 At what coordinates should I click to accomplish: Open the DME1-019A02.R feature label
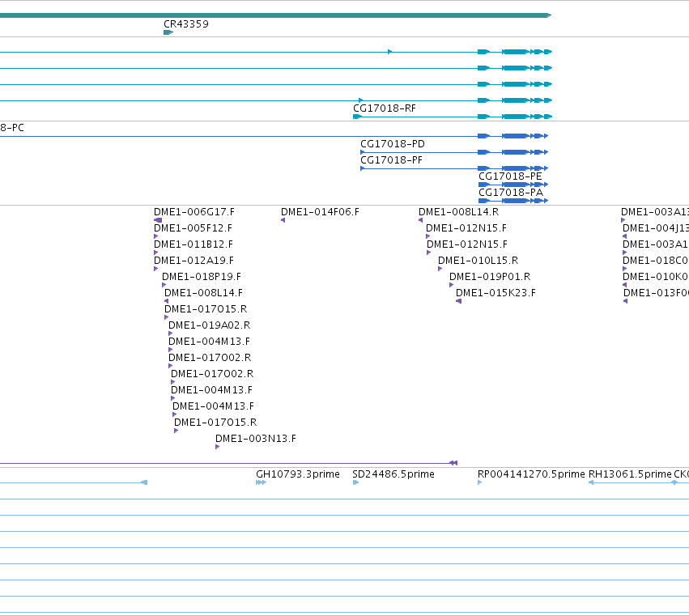tap(209, 325)
